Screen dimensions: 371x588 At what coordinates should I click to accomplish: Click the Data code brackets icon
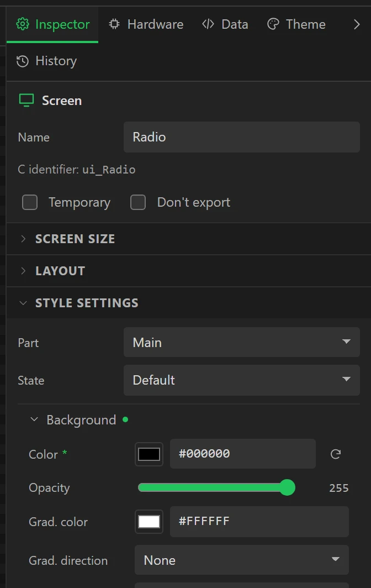point(208,24)
